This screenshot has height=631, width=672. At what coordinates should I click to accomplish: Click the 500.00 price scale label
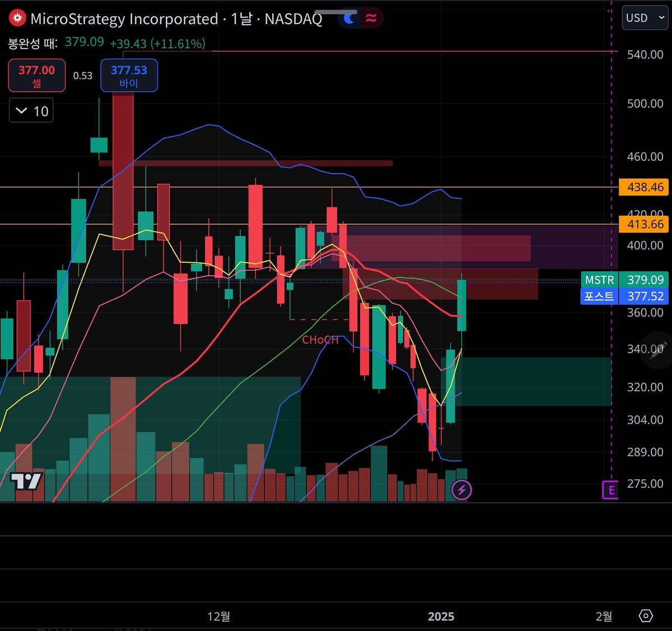coord(645,104)
